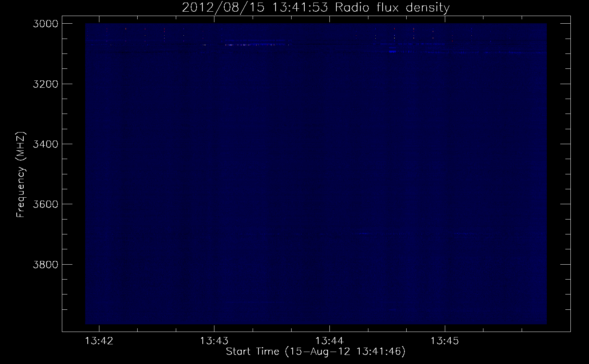Click the 'Frequency (MHZ)' axis label
The image size is (589, 364).
tap(21, 174)
